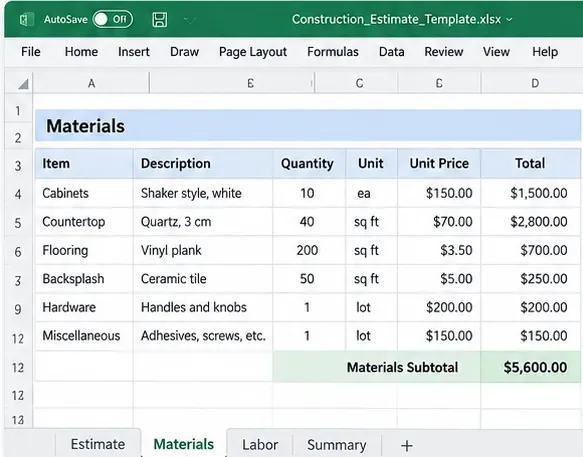Select the Flooring cell
The width and height of the screenshot is (583, 457).
[x=84, y=251]
